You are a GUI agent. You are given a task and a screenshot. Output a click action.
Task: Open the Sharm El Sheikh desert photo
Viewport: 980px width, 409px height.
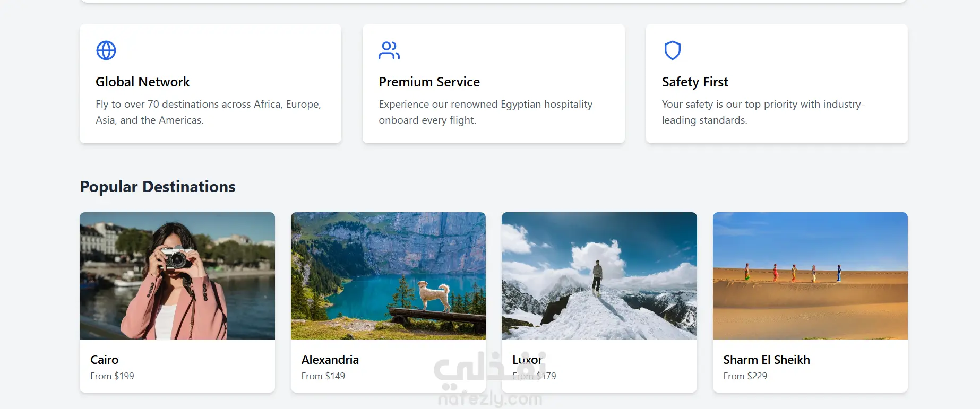tap(810, 276)
